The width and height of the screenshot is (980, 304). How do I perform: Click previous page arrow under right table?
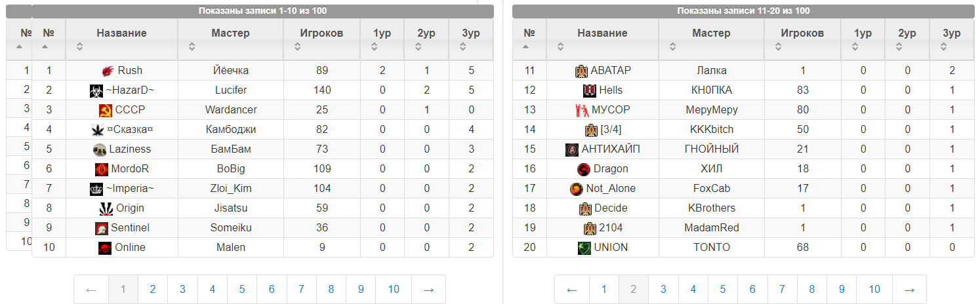pyautogui.click(x=572, y=289)
